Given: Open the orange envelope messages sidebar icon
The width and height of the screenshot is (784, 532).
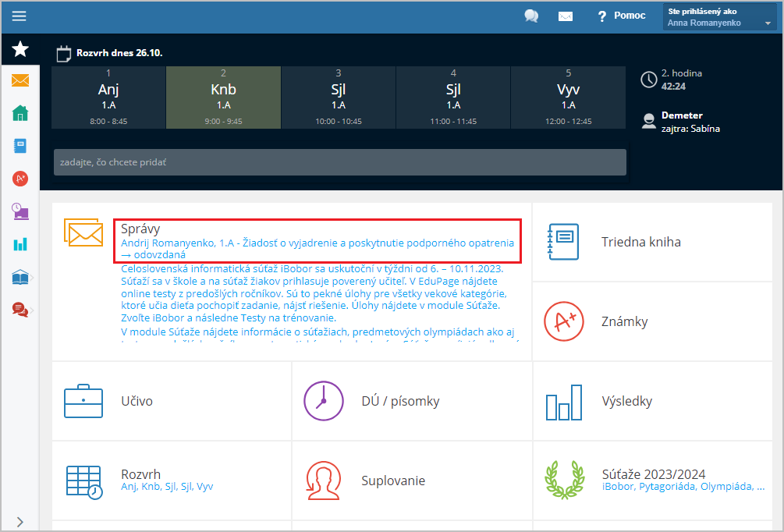Looking at the screenshot, I should tap(20, 80).
